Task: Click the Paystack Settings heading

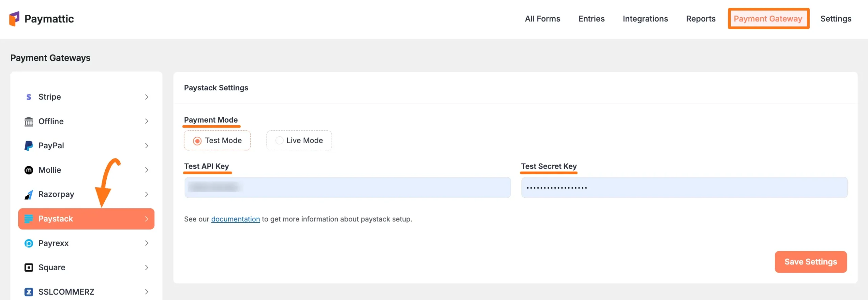Action: coord(216,88)
